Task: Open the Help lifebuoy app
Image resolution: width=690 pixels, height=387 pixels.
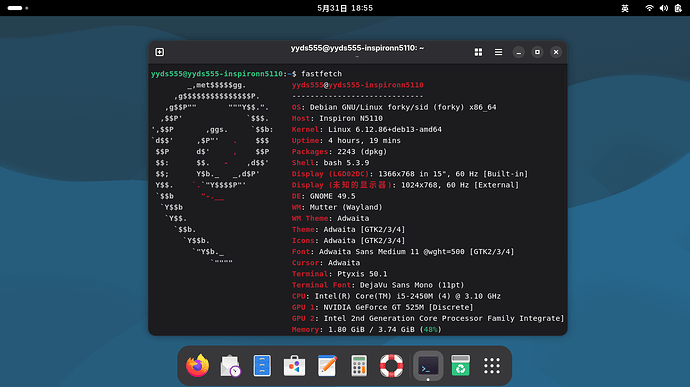Action: pyautogui.click(x=391, y=365)
